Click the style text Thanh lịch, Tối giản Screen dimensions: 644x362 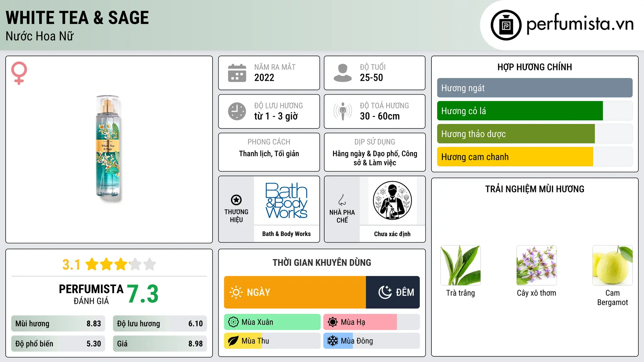269,154
